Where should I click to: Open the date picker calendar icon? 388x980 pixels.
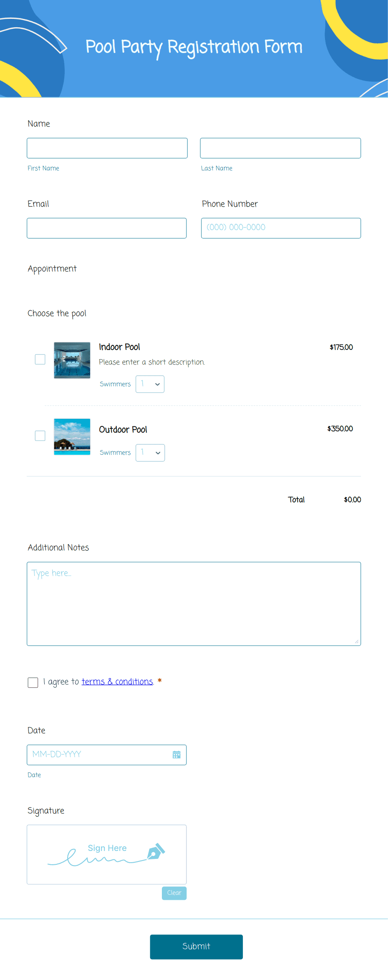(176, 755)
